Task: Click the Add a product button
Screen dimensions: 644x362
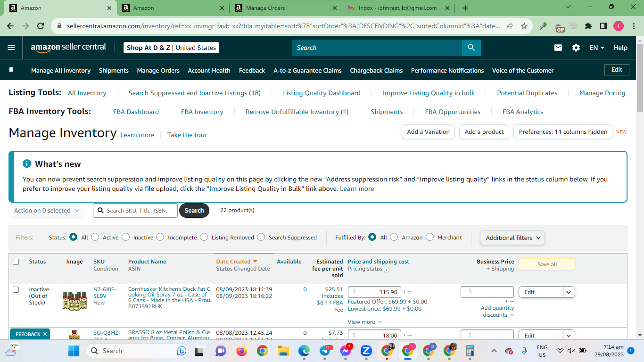Action: pyautogui.click(x=484, y=132)
